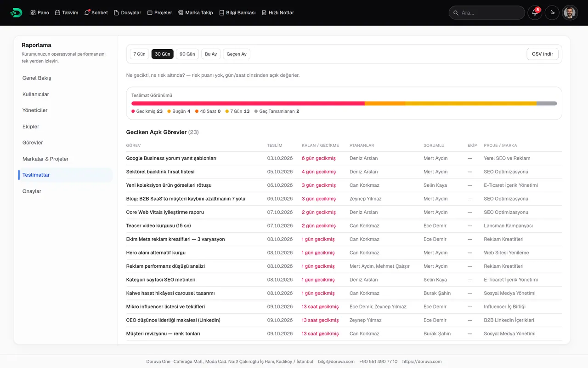Click the Doruva logo icon
588x368 pixels.
[x=16, y=12]
